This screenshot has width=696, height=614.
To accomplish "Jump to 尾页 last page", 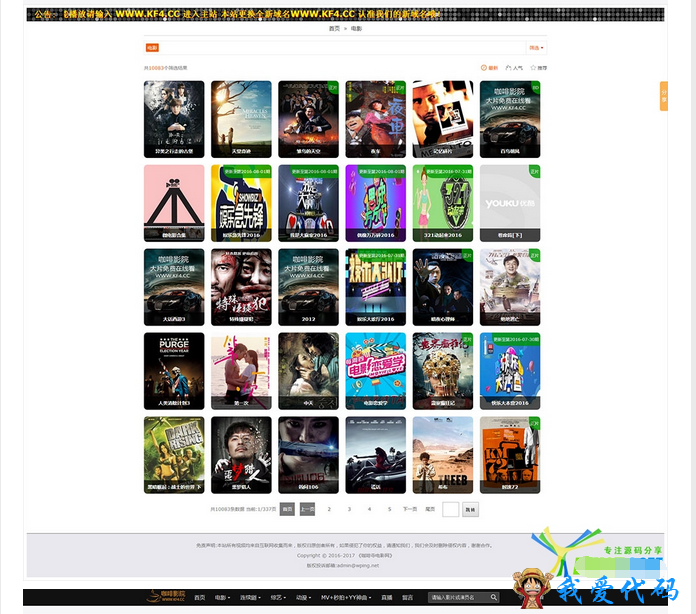I will [x=430, y=509].
